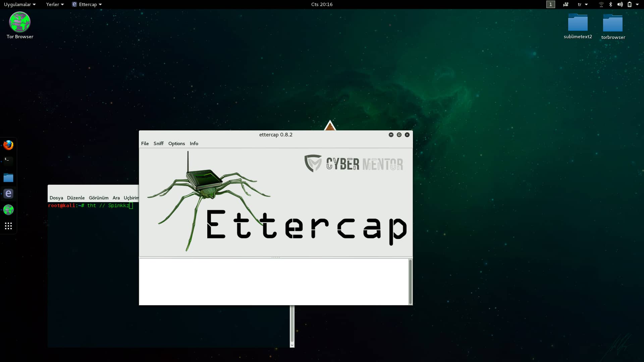
Task: Open the Sniff menu in Ettercap
Action: [x=158, y=143]
